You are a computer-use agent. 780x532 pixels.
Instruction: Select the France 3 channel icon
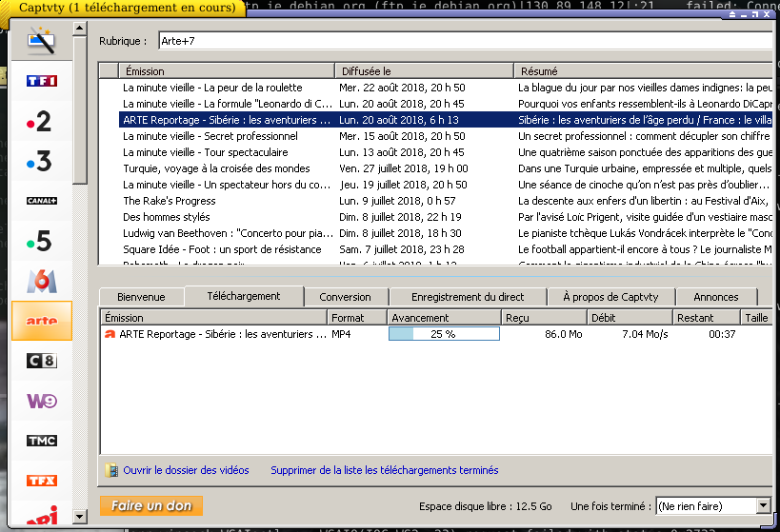40,161
